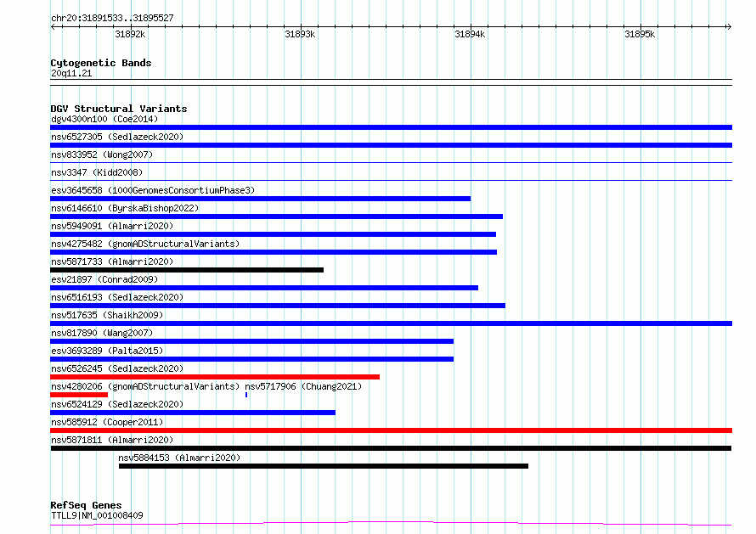Click the red bar under nsv585912

[391, 430]
